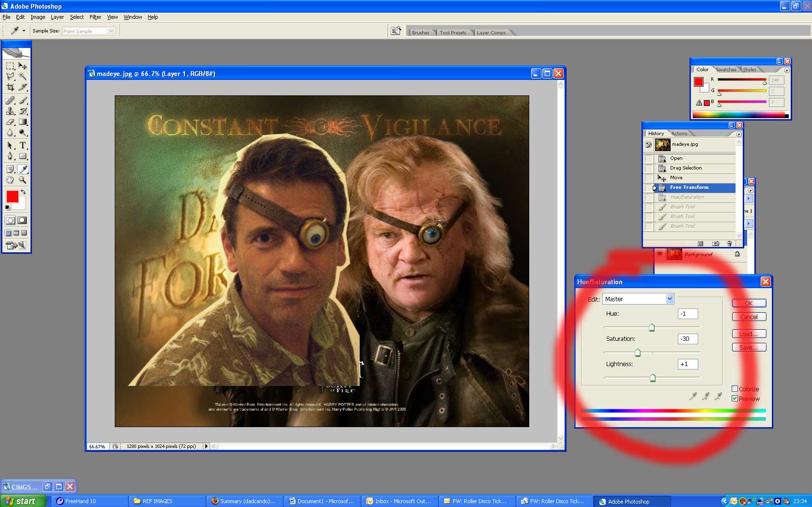Click the Saturation slider handle
This screenshot has width=812, height=507.
638,353
